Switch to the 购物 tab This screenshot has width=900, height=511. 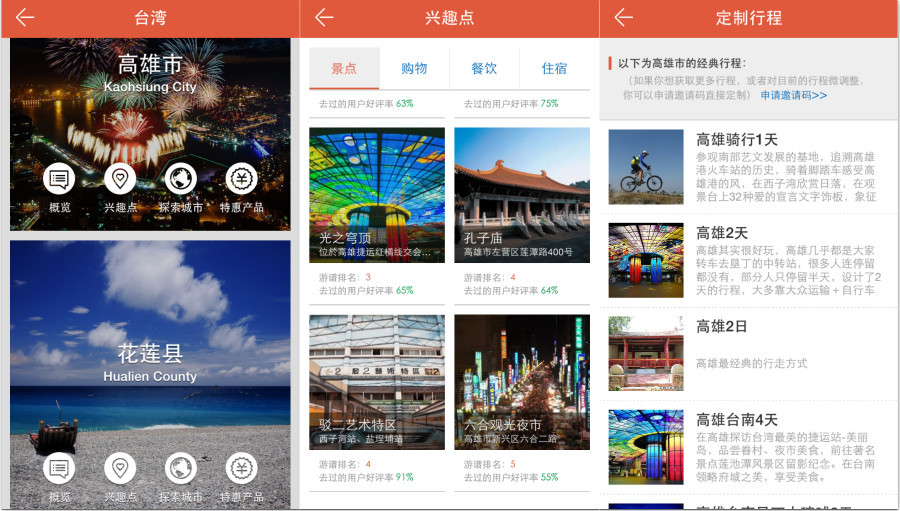tap(414, 68)
